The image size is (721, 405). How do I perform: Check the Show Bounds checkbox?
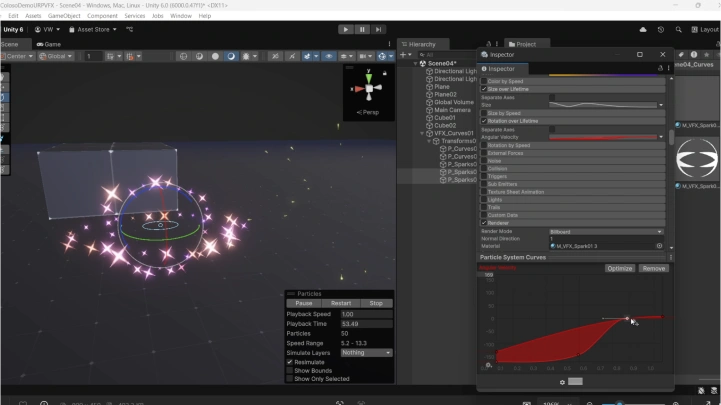pos(290,371)
